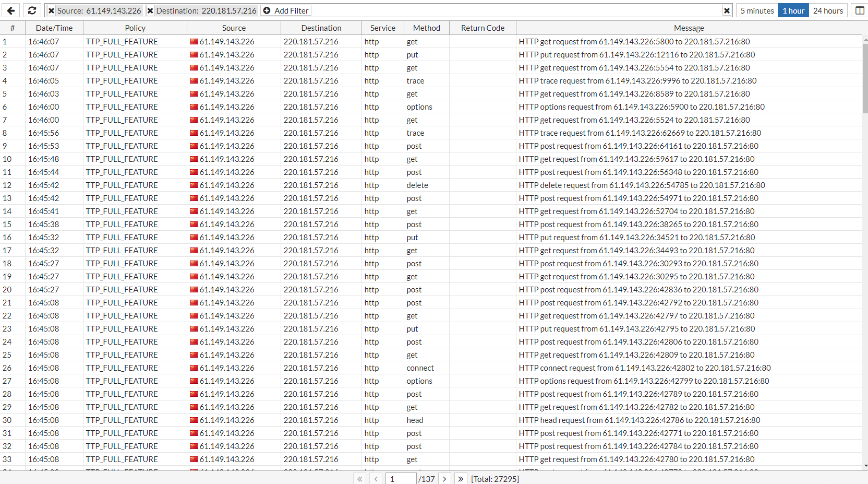Select the 5 minutes time range

click(757, 10)
